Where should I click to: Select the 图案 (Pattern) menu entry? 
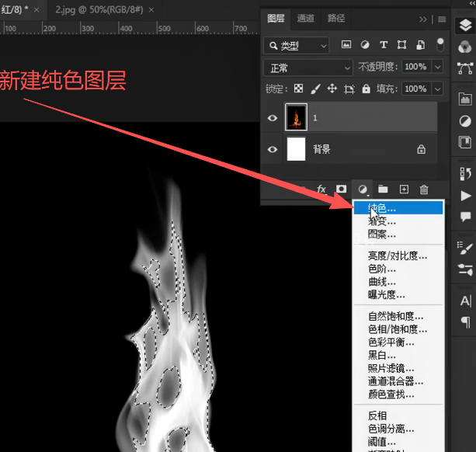398,235
